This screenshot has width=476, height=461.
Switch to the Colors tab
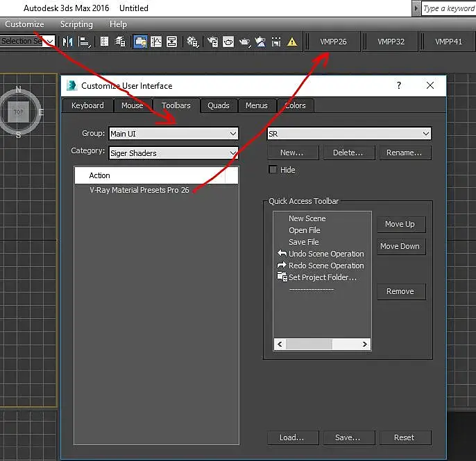click(x=296, y=105)
